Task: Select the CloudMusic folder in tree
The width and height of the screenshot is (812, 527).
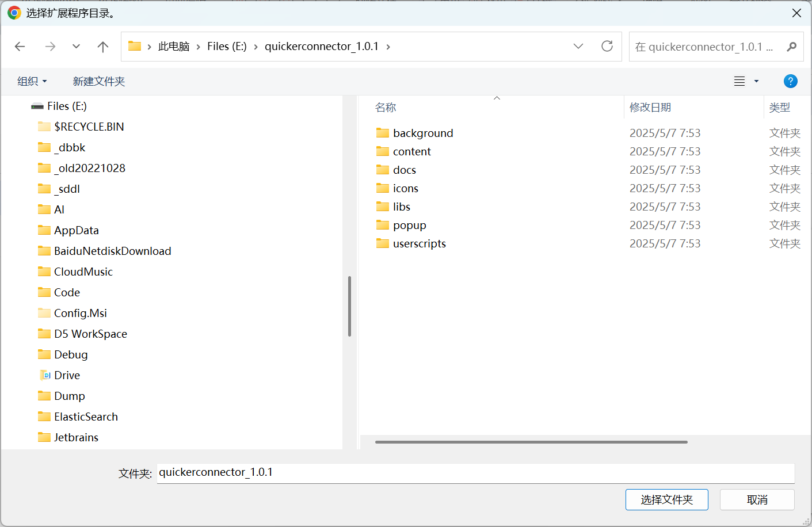Action: (x=83, y=272)
